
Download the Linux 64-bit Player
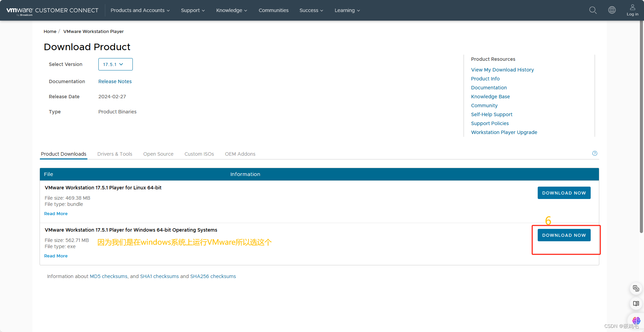pos(564,193)
